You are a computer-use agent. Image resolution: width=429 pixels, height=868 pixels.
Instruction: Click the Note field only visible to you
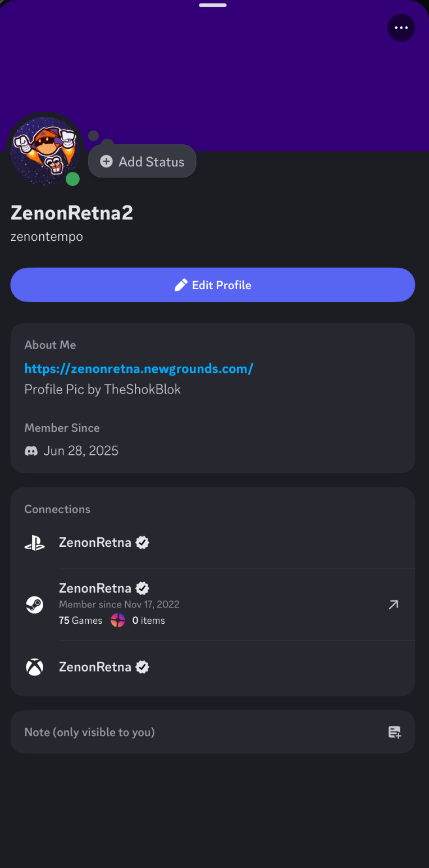coord(213,732)
